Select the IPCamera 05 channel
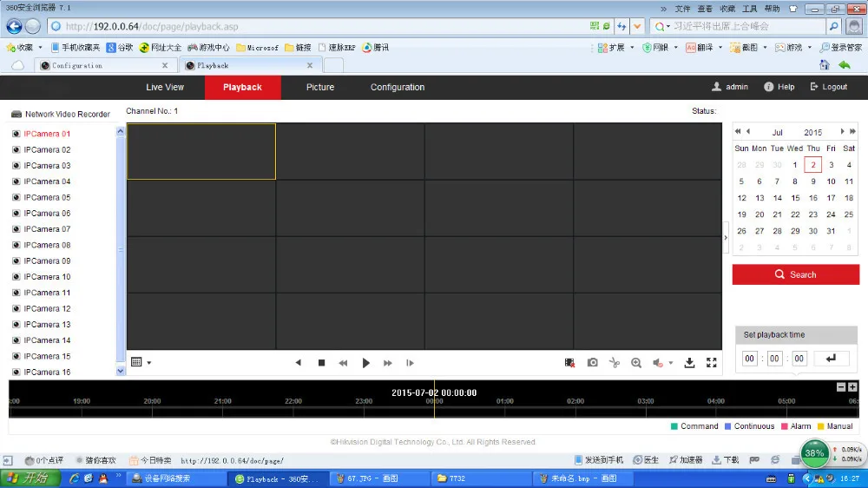 47,197
